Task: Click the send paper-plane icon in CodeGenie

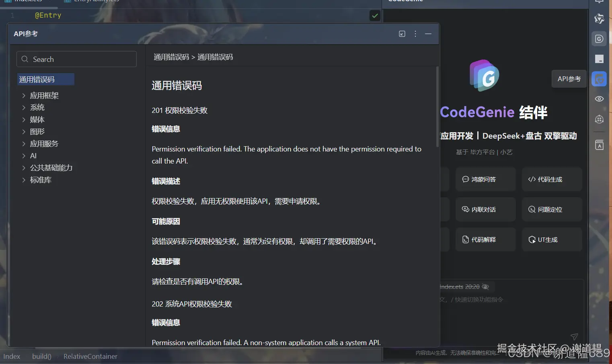Action: click(574, 337)
